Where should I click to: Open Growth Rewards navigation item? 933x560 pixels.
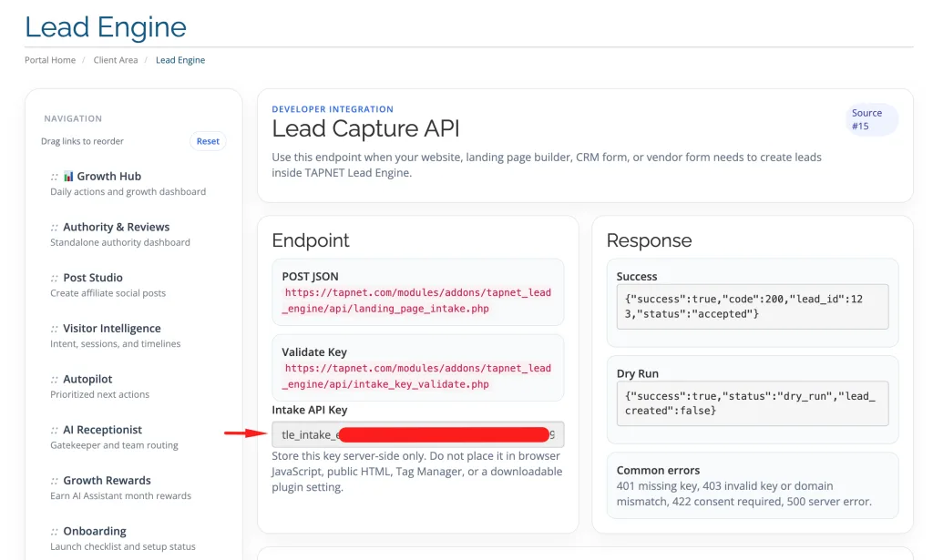coord(108,480)
